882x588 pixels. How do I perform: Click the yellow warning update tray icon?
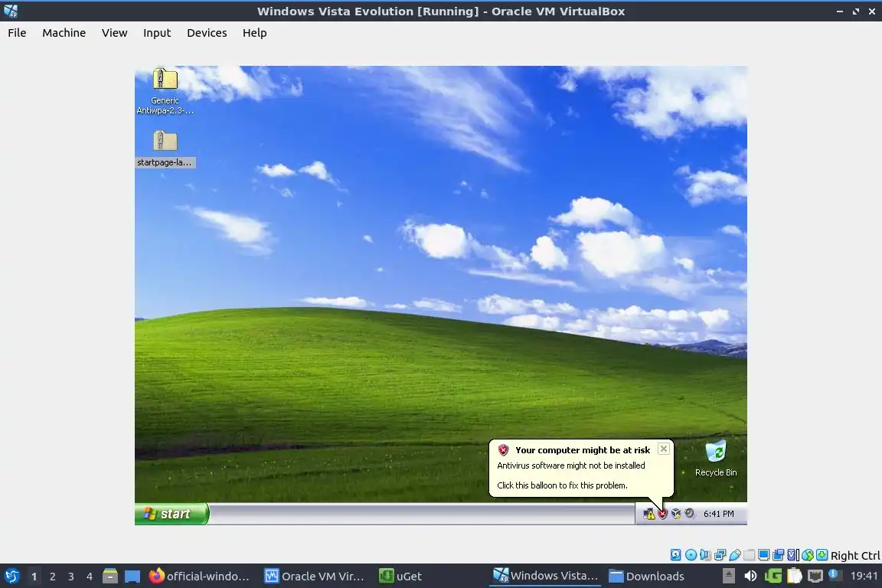(x=649, y=514)
